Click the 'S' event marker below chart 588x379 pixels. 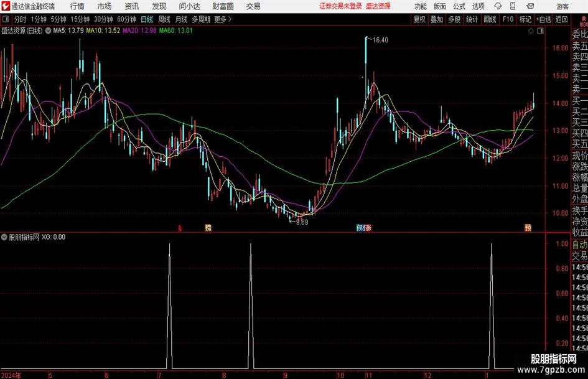[x=180, y=228]
